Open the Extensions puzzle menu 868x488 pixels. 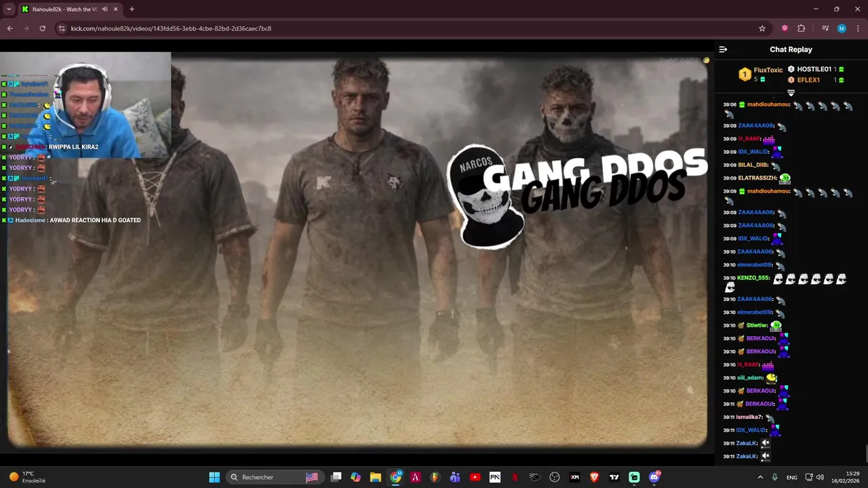(x=802, y=28)
